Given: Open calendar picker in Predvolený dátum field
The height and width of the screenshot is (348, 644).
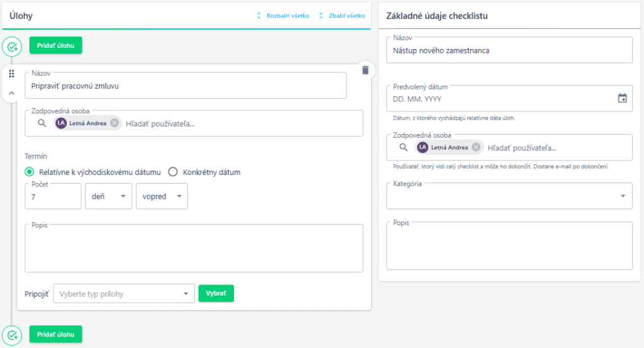Looking at the screenshot, I should [622, 98].
